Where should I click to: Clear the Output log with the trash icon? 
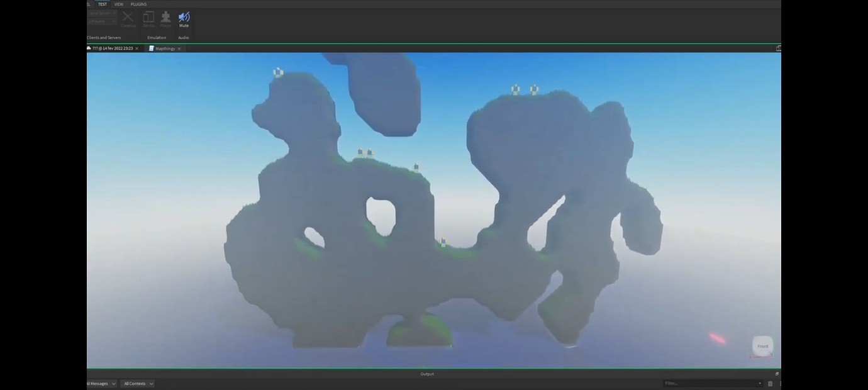770,383
